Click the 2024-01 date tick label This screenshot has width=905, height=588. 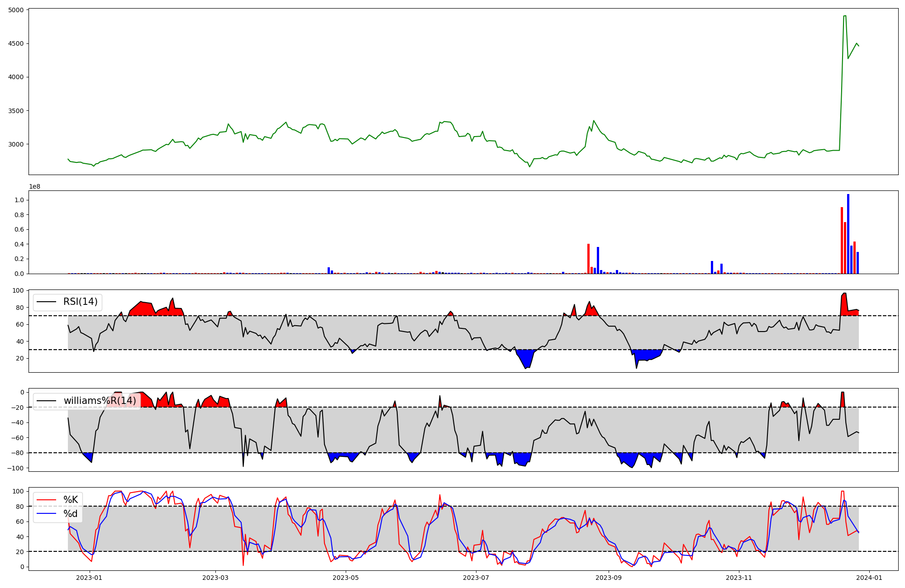[869, 578]
